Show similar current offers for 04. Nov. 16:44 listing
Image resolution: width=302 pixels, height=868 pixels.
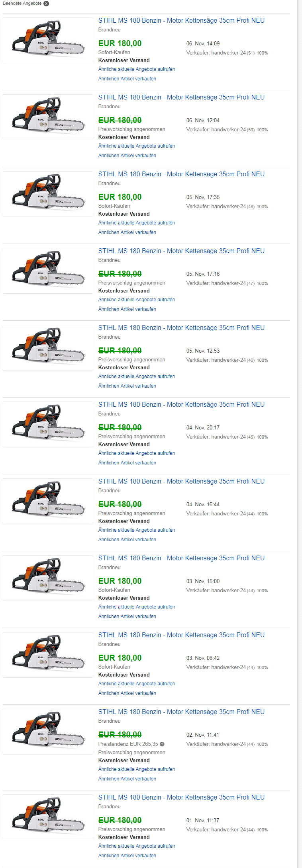tap(137, 530)
